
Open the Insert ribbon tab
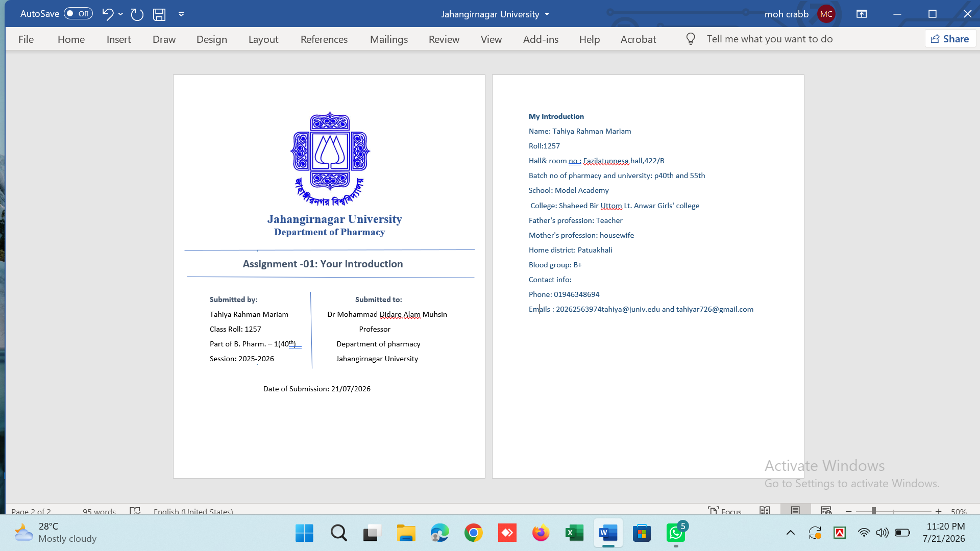pyautogui.click(x=118, y=39)
